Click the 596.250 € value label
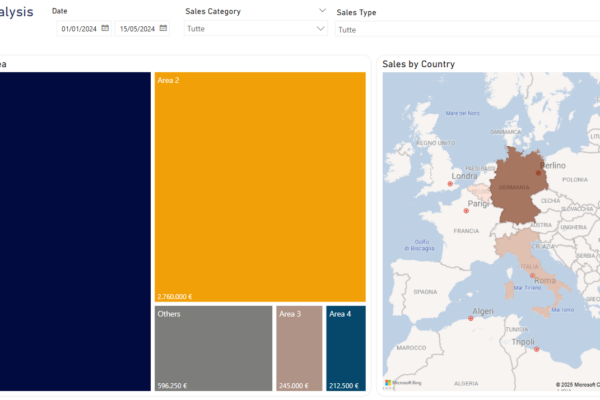The height and width of the screenshot is (400, 600). coord(172,385)
